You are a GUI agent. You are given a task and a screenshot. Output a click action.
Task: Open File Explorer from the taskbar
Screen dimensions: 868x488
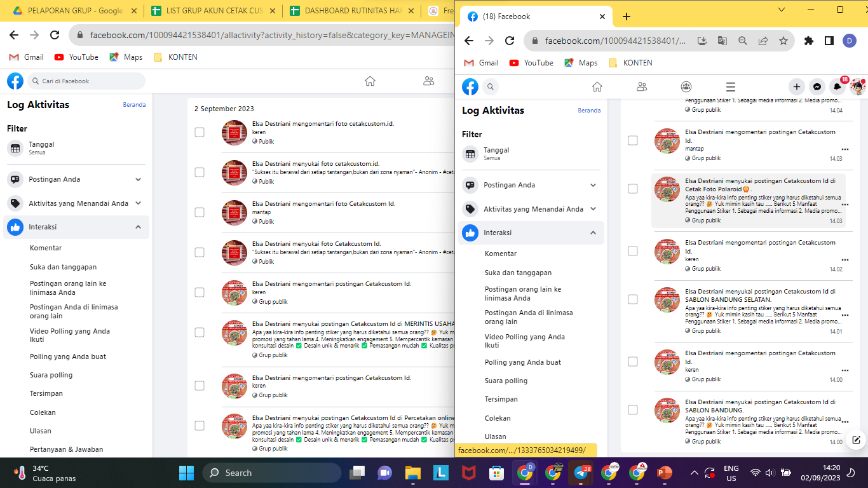[413, 473]
